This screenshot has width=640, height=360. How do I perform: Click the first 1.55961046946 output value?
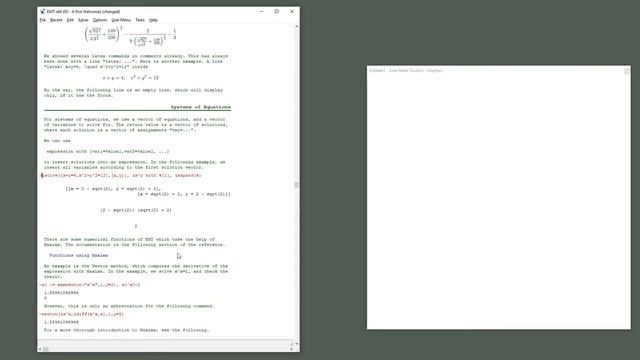[61, 293]
